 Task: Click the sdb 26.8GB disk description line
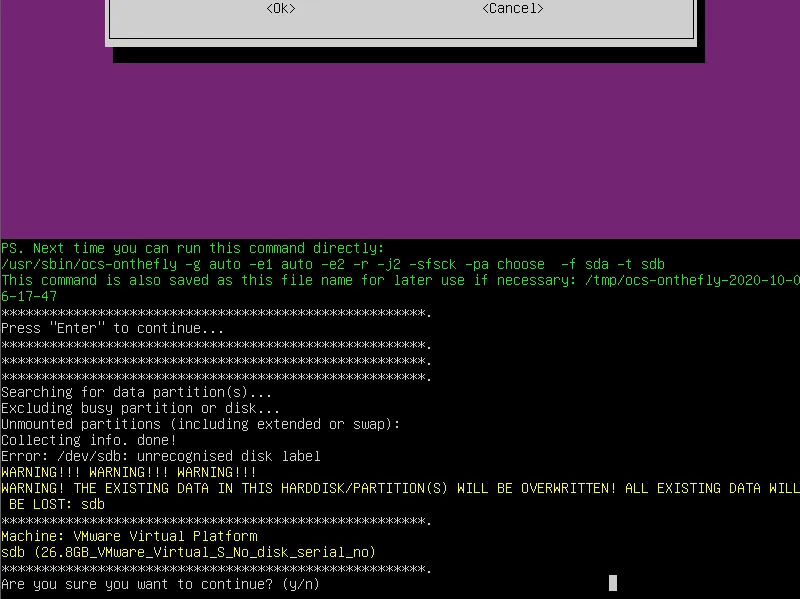pos(188,552)
